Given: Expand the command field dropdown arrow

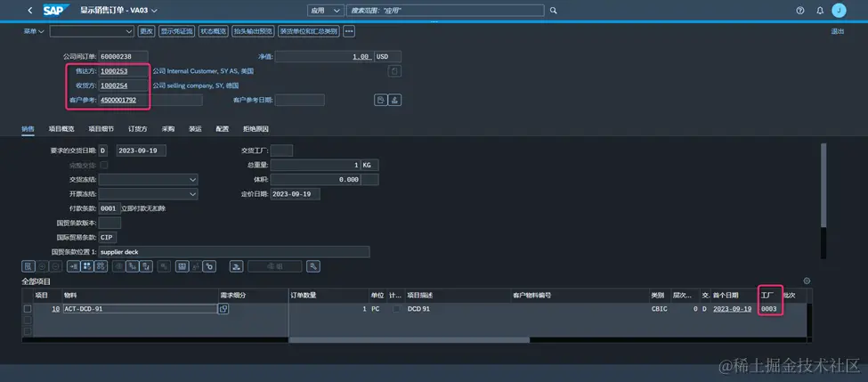Looking at the screenshot, I should click(x=129, y=31).
